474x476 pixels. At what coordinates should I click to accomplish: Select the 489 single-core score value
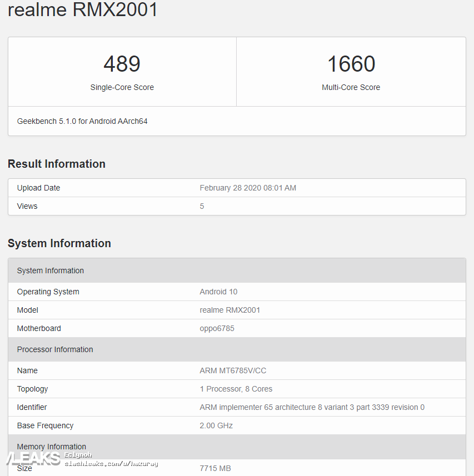(122, 64)
